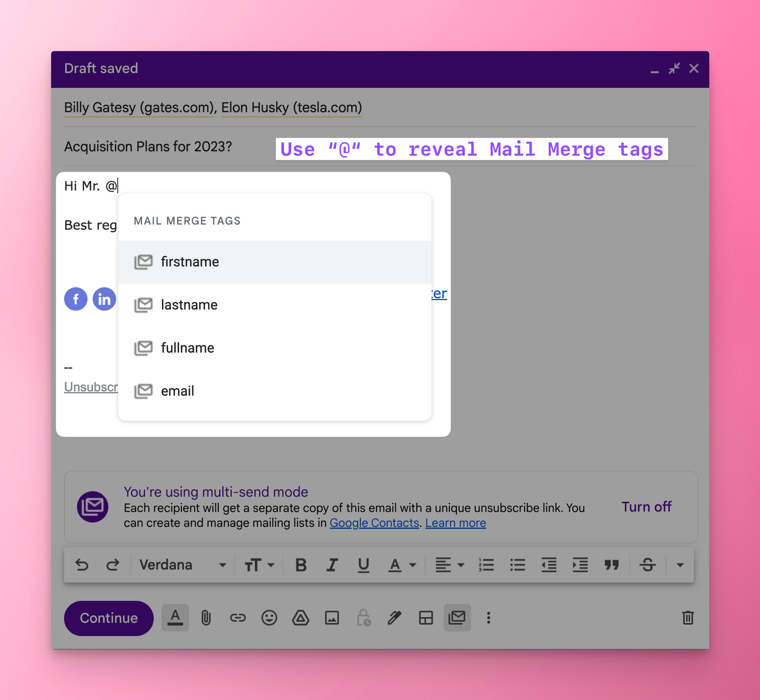This screenshot has width=760, height=700.
Task: Click the insert signature pen icon
Action: pyautogui.click(x=394, y=618)
